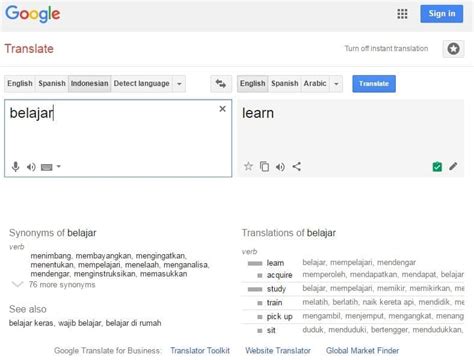Click the Google logo

33,14
